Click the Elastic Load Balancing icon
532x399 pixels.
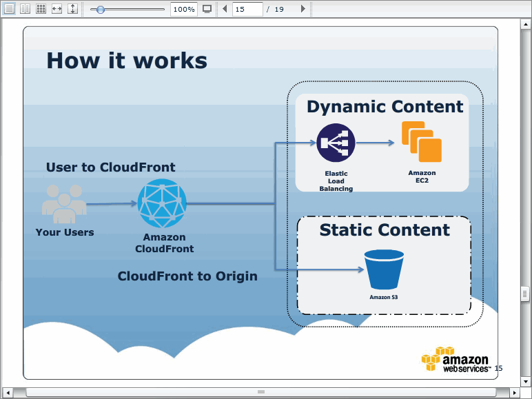click(x=336, y=143)
